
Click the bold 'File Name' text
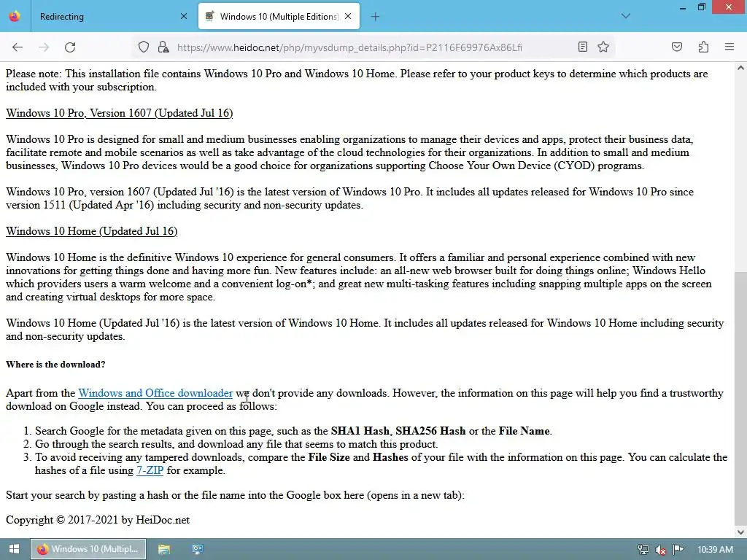(x=524, y=431)
